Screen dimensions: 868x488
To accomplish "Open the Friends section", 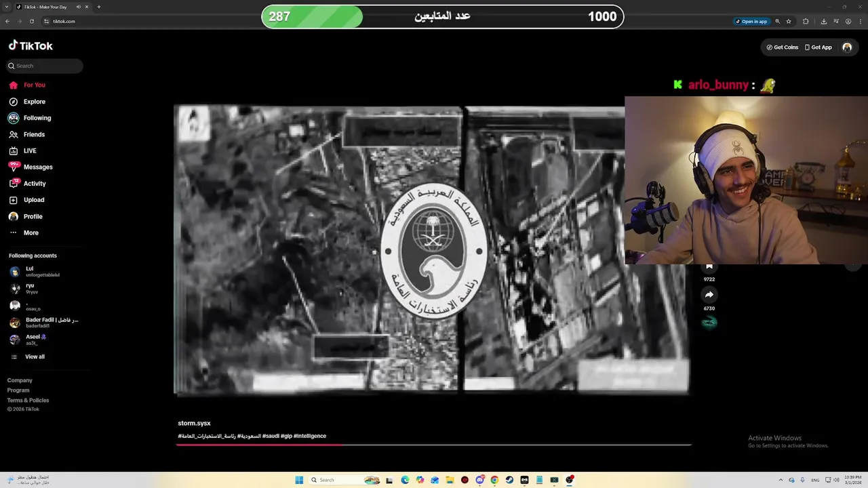I will 27,134.
